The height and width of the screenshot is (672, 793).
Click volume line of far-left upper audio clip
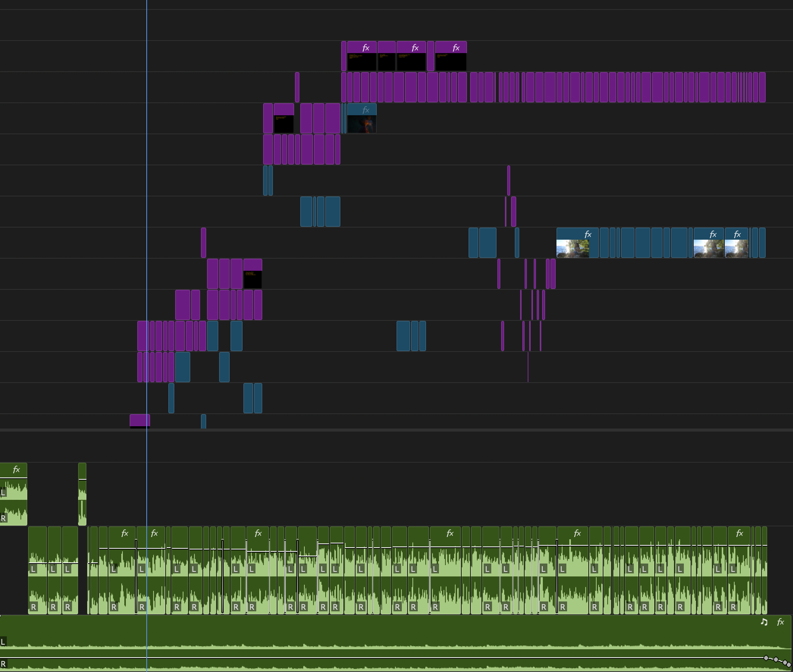tap(13, 477)
